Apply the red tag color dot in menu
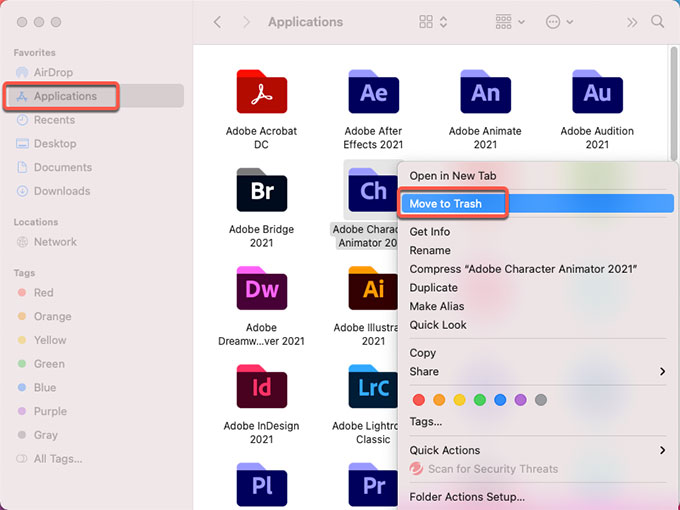This screenshot has height=510, width=680. pyautogui.click(x=419, y=400)
